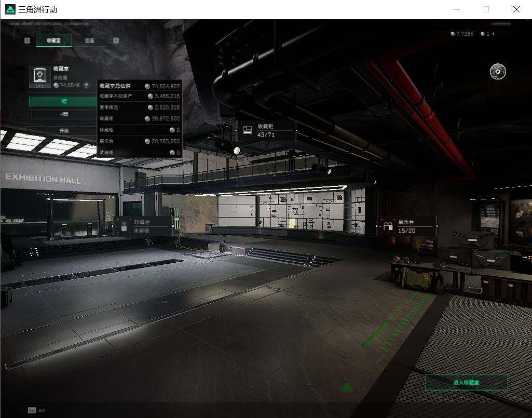Click the 收藏室不动资产 3,486,016 row
Image resolution: width=532 pixels, height=418 pixels.
coord(140,97)
